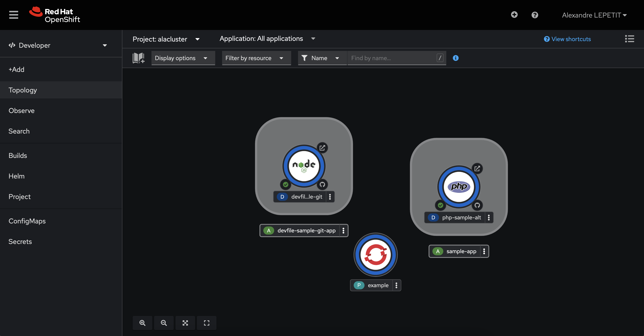Viewport: 644px width, 336px height.
Task: Click build status checkmark on devfile node
Action: (285, 184)
